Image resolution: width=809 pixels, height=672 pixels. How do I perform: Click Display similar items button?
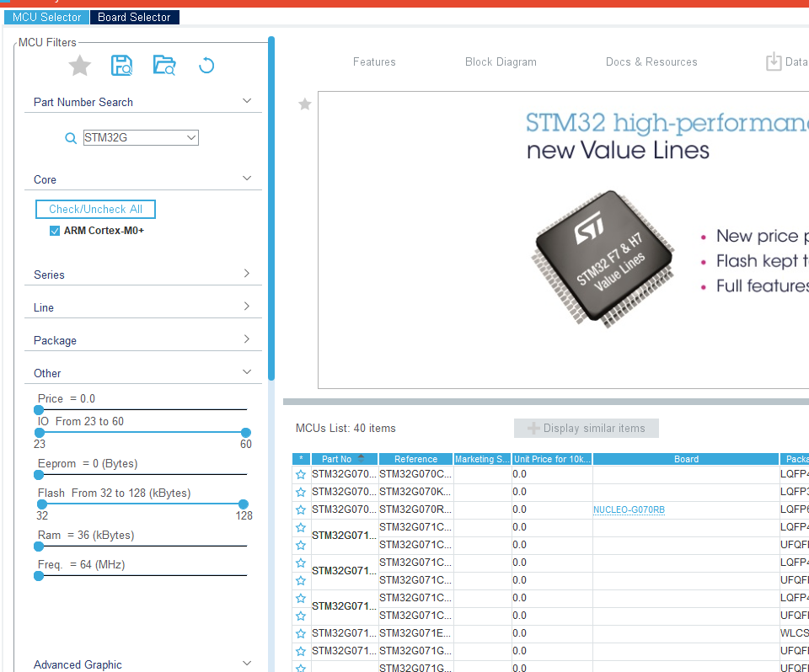tap(587, 428)
